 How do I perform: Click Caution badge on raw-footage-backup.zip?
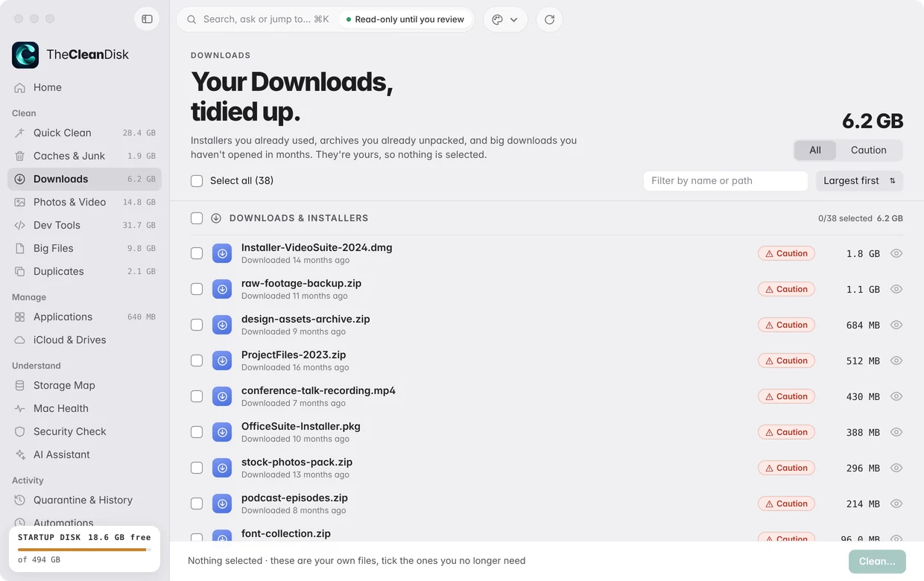pyautogui.click(x=786, y=289)
